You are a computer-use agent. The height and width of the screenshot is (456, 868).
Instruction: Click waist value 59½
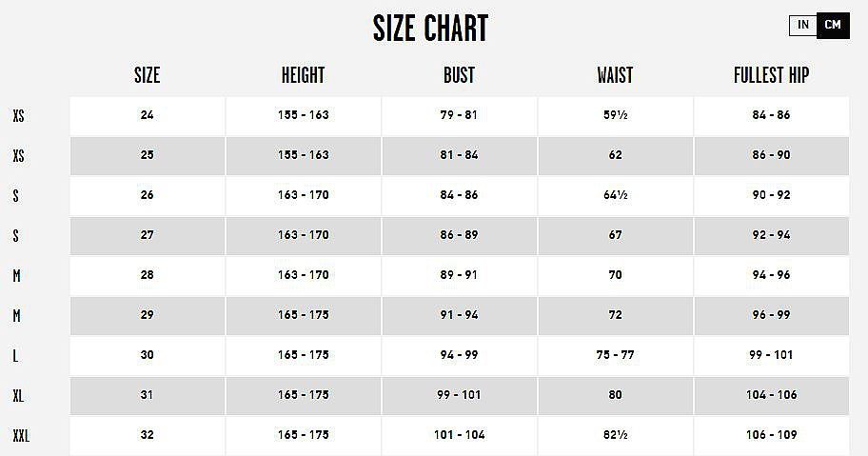pyautogui.click(x=615, y=115)
